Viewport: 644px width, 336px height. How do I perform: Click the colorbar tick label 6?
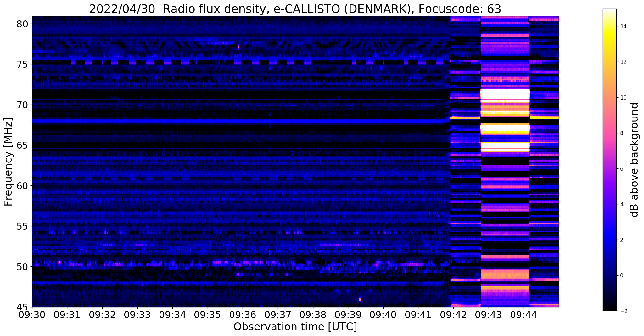[x=621, y=169]
